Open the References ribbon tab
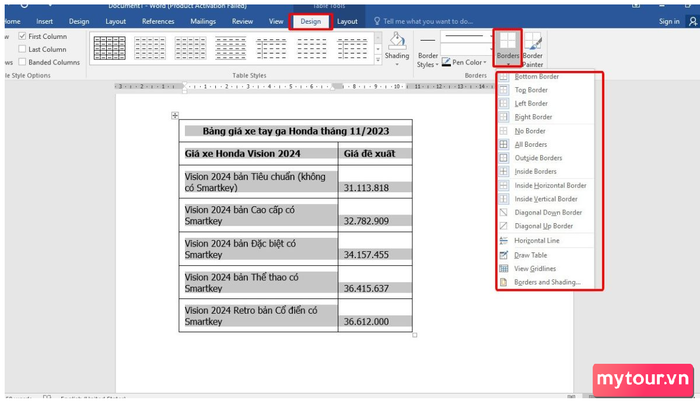This screenshot has width=700, height=405. 158,21
